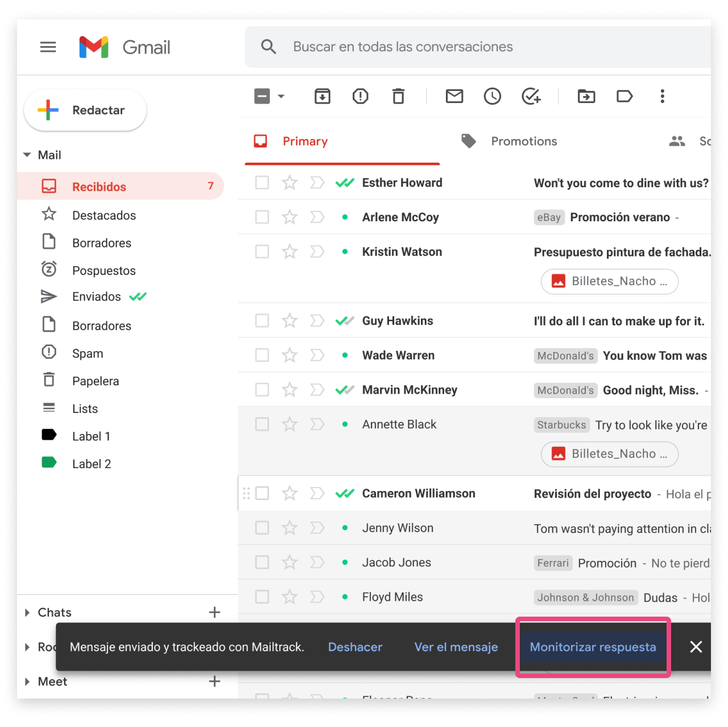Click the Deshacer link
The width and height of the screenshot is (728, 727).
(355, 647)
